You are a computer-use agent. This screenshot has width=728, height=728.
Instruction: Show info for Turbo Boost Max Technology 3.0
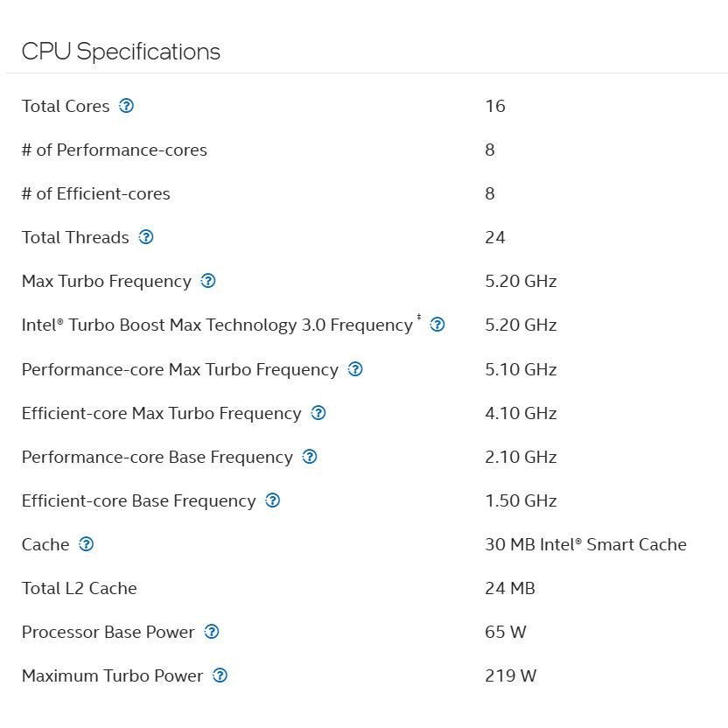pyautogui.click(x=437, y=325)
